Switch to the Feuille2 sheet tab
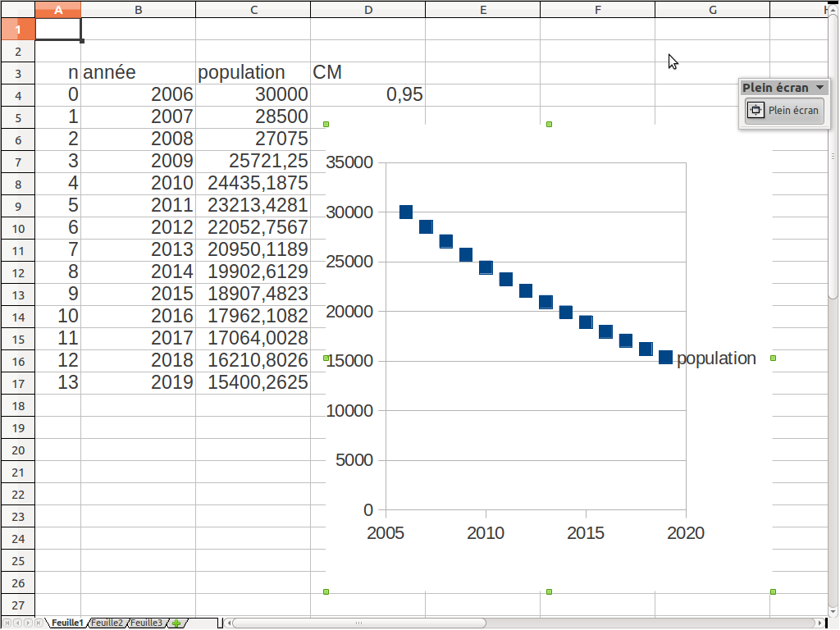840x630 pixels. [107, 623]
